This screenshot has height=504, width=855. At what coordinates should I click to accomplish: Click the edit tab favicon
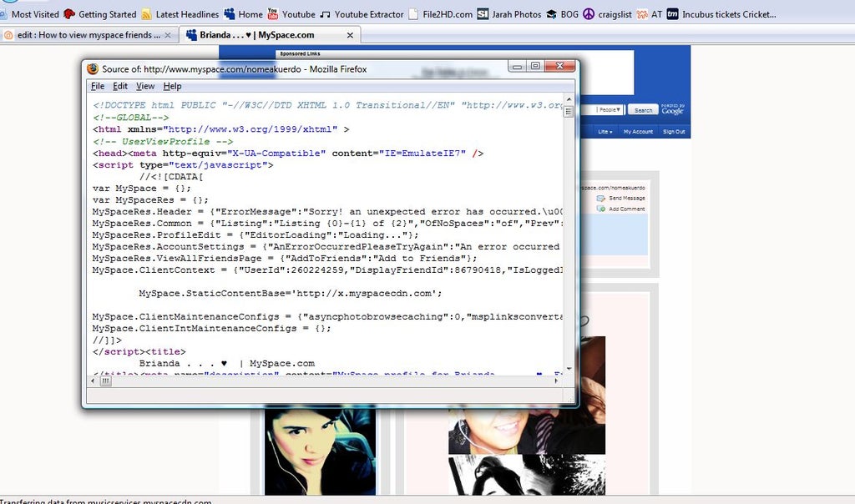tap(8, 35)
